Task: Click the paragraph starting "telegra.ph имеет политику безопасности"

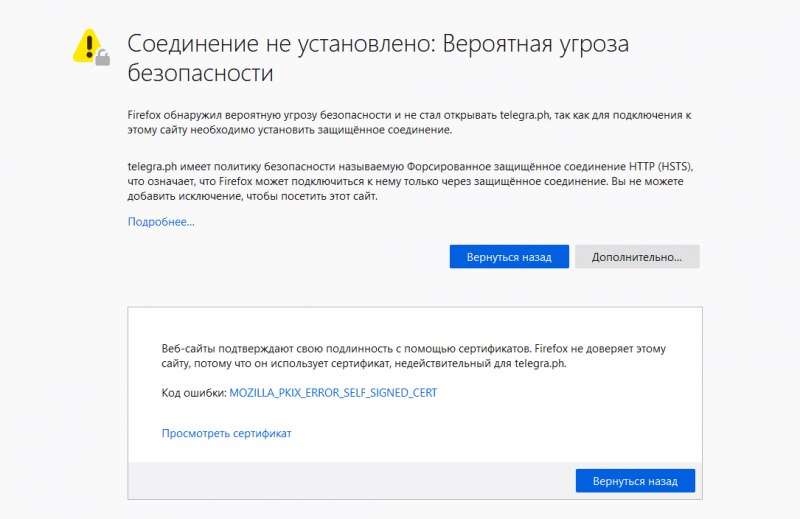Action: (x=410, y=181)
